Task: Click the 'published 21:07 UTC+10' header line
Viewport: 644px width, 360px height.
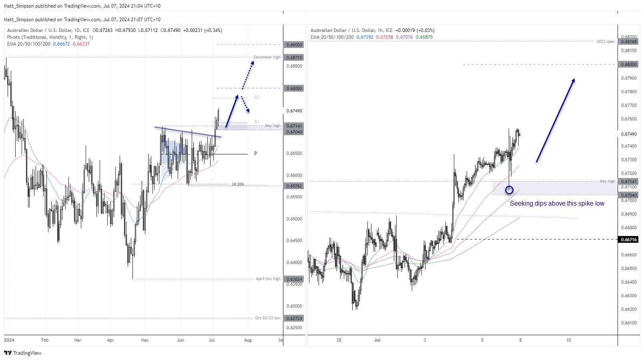Action: click(x=82, y=20)
